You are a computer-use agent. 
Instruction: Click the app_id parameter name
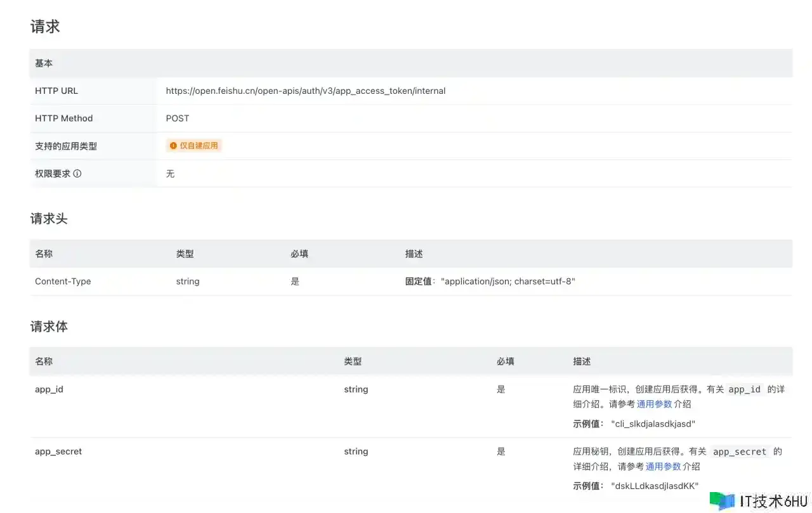(x=49, y=389)
